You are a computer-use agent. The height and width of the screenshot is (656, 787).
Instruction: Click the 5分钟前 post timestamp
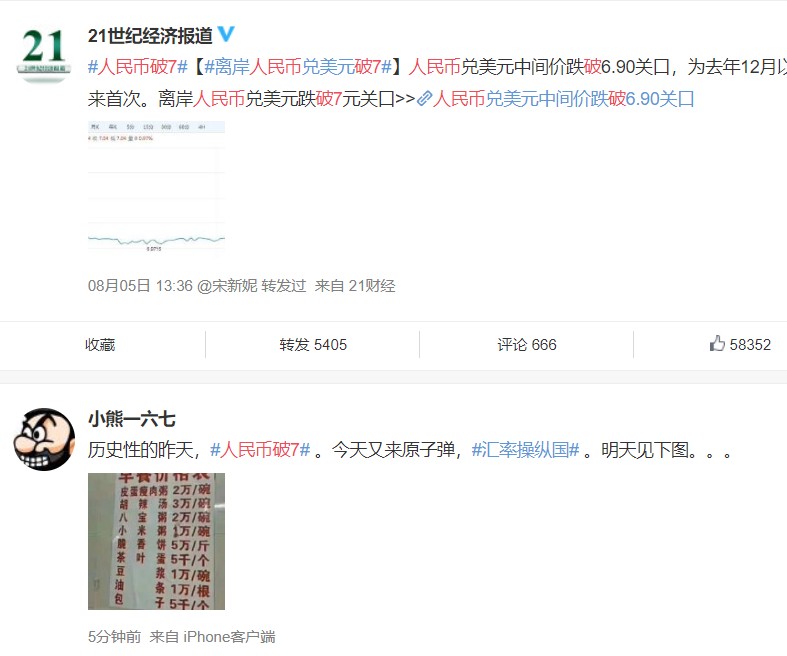coord(114,637)
